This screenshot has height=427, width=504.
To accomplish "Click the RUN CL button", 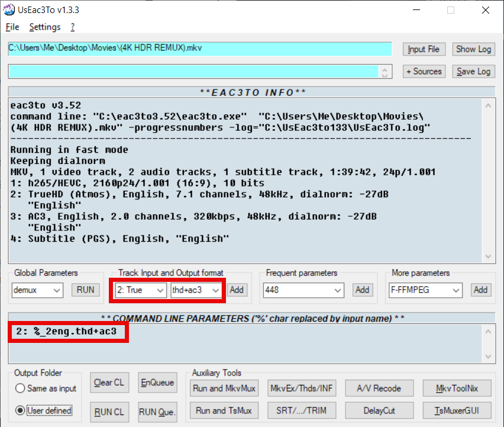I will pos(109,412).
